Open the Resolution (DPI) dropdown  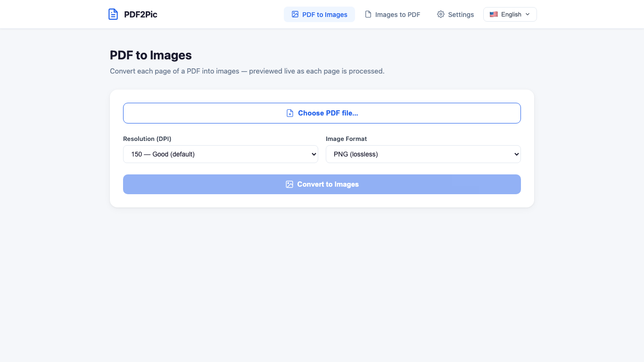click(x=221, y=154)
